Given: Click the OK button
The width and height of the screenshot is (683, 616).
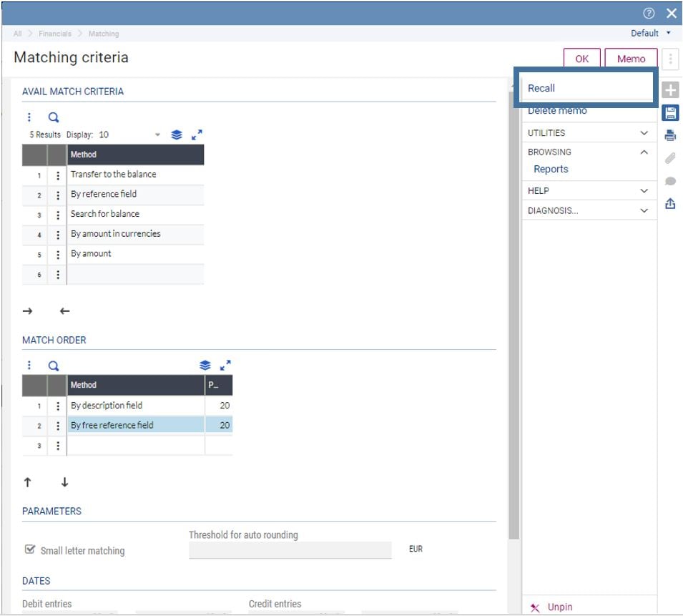Looking at the screenshot, I should (582, 59).
